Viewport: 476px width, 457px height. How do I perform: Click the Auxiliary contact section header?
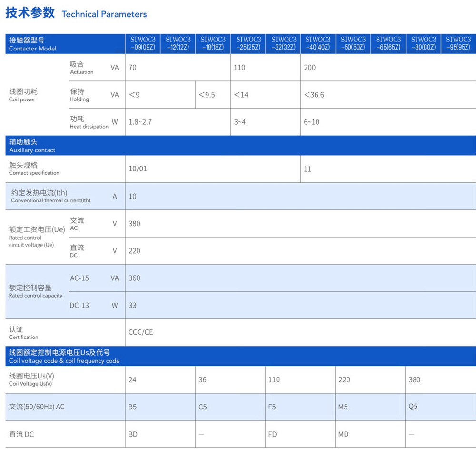coord(32,146)
